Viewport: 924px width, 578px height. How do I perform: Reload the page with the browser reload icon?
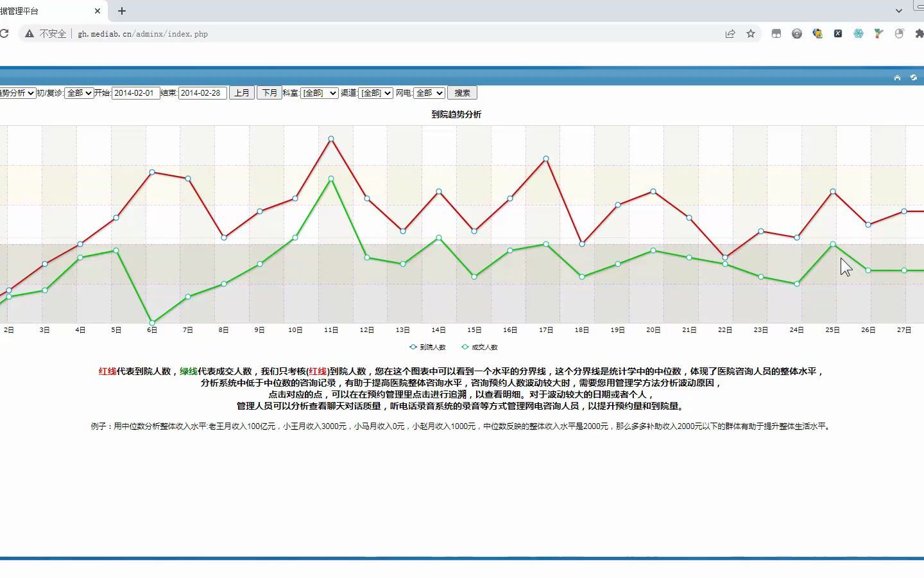pyautogui.click(x=4, y=34)
